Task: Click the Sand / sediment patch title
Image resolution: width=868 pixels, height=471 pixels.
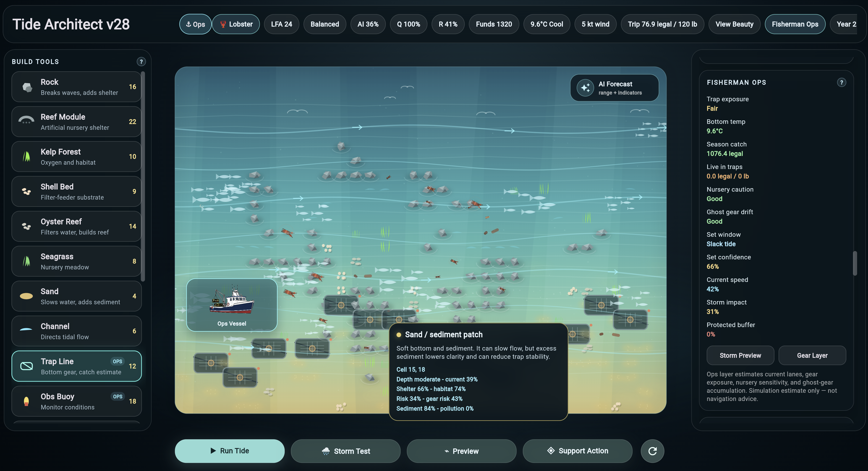Action: 443,335
